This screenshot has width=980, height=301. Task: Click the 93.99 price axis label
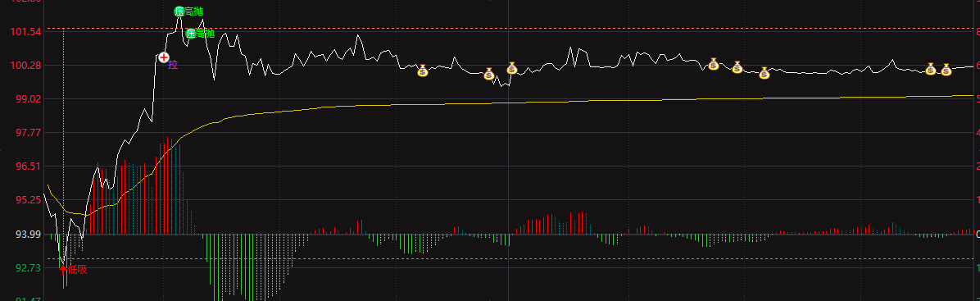(28, 234)
